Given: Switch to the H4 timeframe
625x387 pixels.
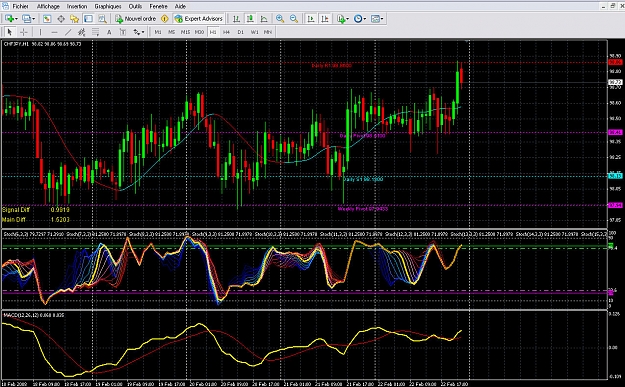Looking at the screenshot, I should click(x=226, y=32).
